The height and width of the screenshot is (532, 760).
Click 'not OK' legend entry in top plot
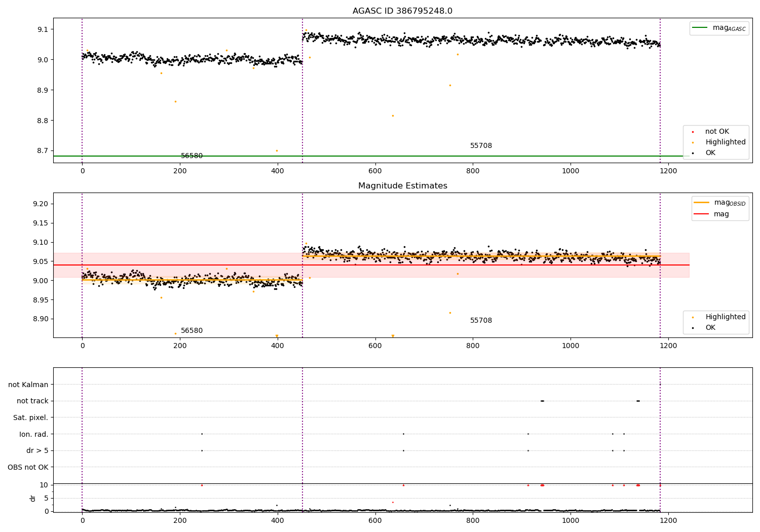[717, 131]
